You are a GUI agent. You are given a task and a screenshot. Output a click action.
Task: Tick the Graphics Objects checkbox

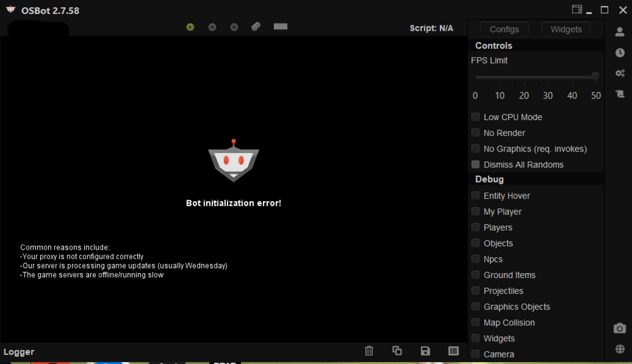pyautogui.click(x=476, y=306)
